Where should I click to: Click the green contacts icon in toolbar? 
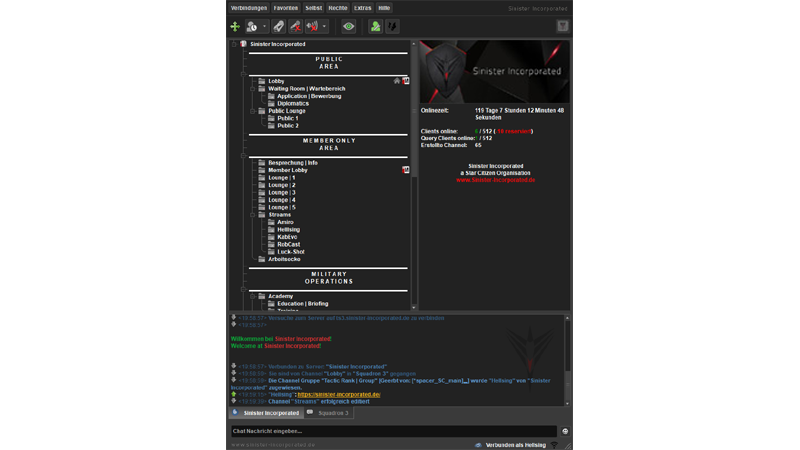pos(375,26)
